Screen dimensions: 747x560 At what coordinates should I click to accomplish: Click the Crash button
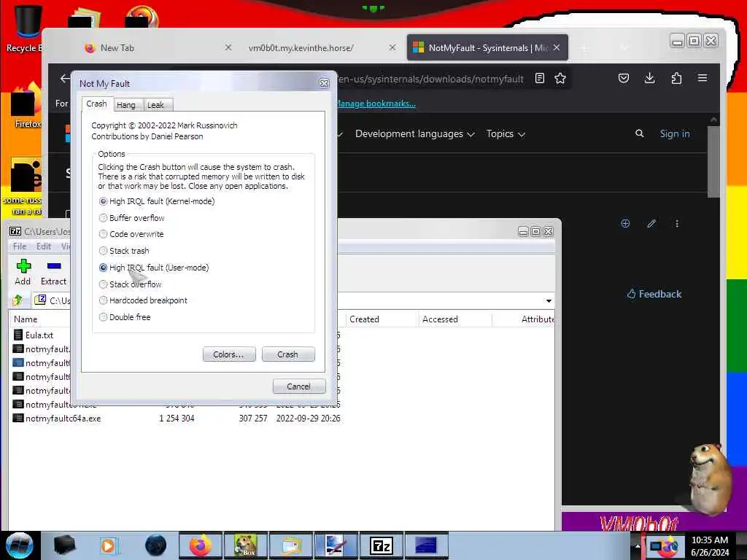point(287,354)
